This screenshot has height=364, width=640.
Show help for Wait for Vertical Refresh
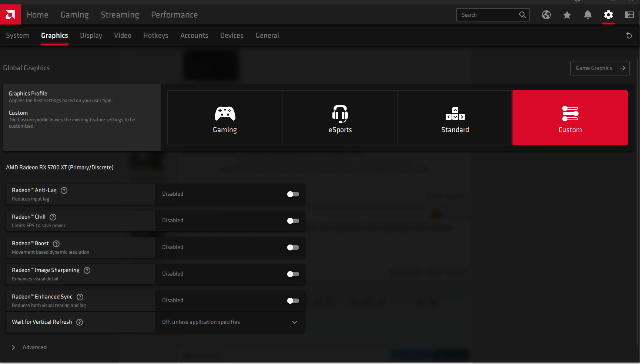click(80, 322)
